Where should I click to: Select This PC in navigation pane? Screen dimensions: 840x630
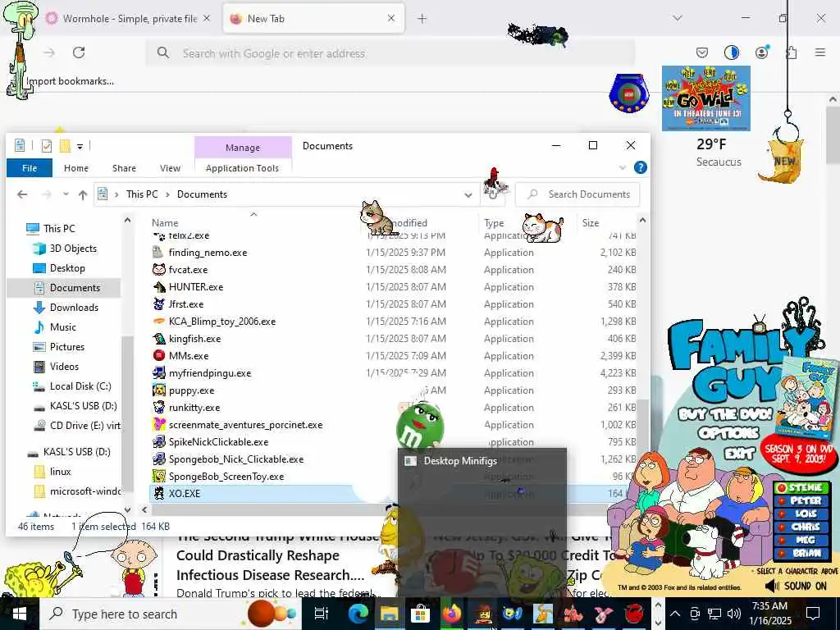pos(59,229)
